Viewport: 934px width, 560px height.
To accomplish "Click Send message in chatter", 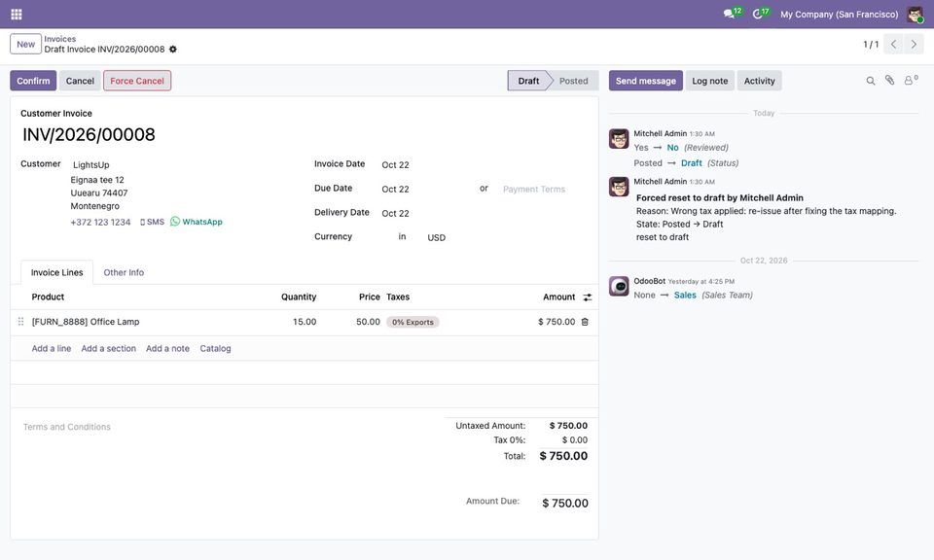I will [x=646, y=81].
